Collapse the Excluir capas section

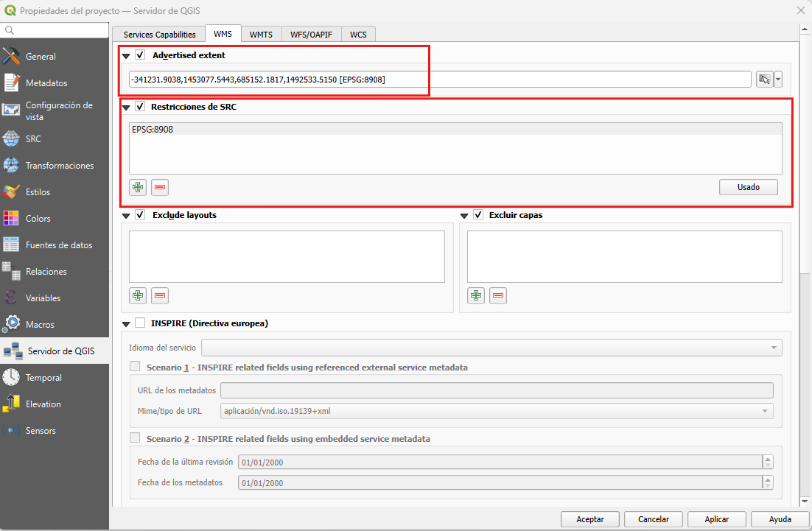click(x=464, y=216)
